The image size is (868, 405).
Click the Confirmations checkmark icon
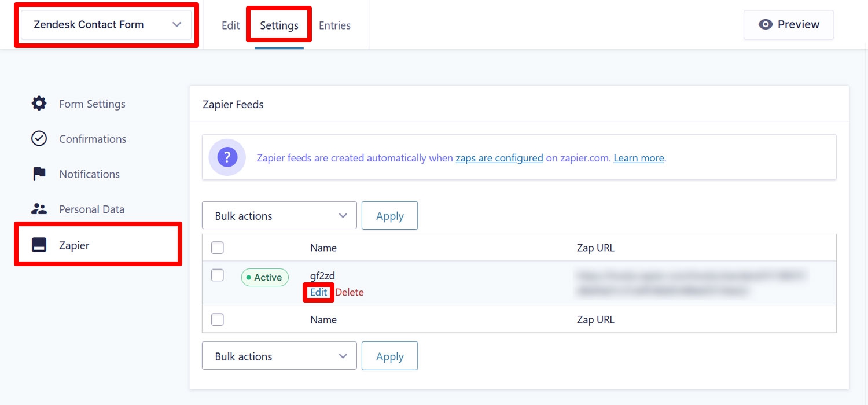point(39,139)
